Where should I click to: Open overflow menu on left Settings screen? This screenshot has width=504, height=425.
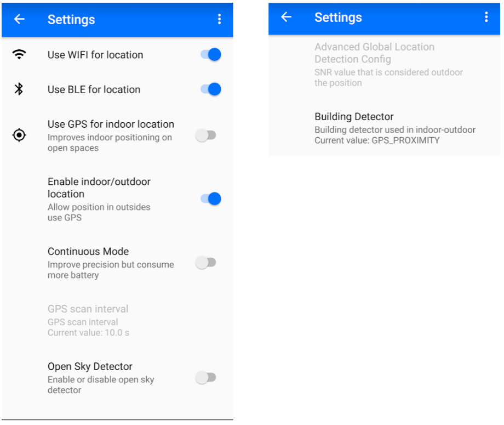coord(220,19)
